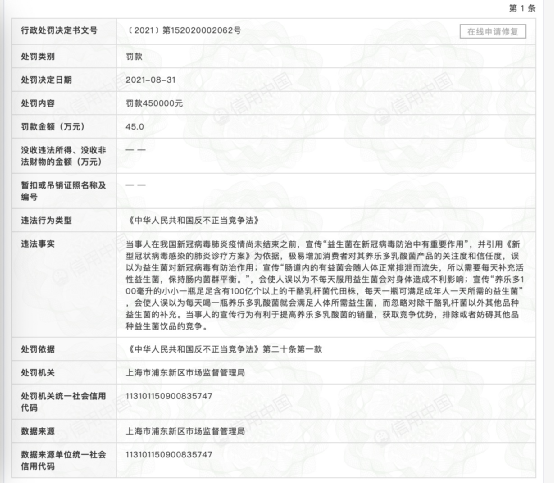
Task: Click credit code 113101150900835747 in 处罚机关 row
Action: (169, 396)
